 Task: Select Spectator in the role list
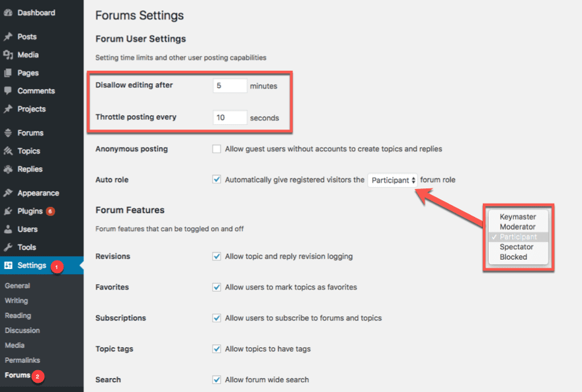pos(517,247)
